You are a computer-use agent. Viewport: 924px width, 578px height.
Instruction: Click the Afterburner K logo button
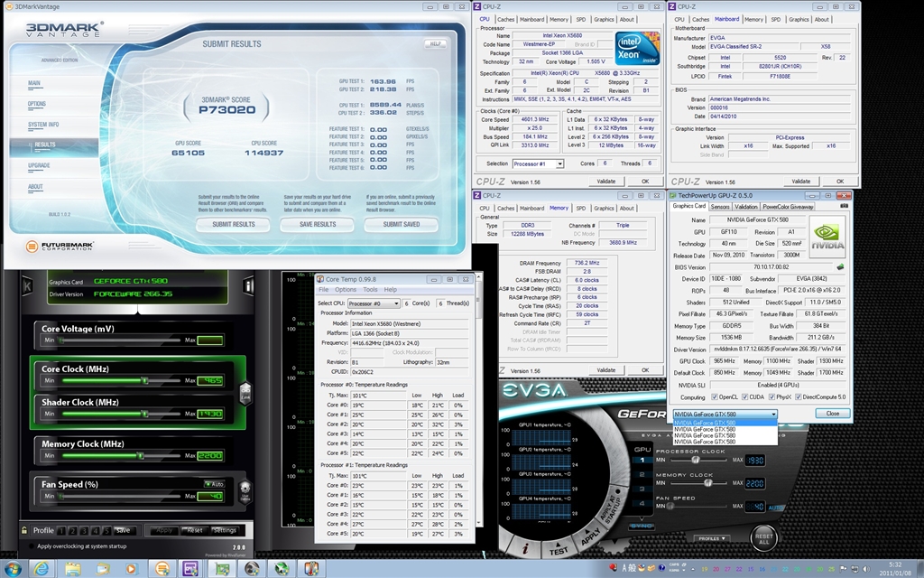click(27, 286)
